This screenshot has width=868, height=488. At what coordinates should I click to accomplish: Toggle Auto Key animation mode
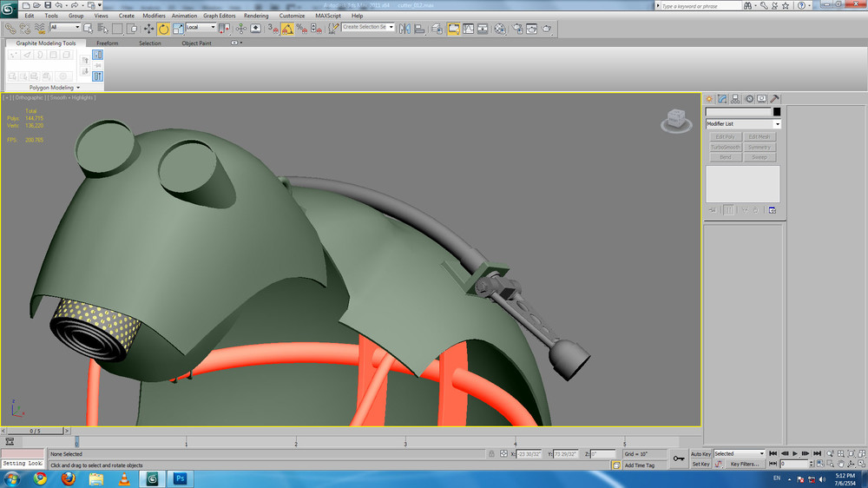[700, 453]
